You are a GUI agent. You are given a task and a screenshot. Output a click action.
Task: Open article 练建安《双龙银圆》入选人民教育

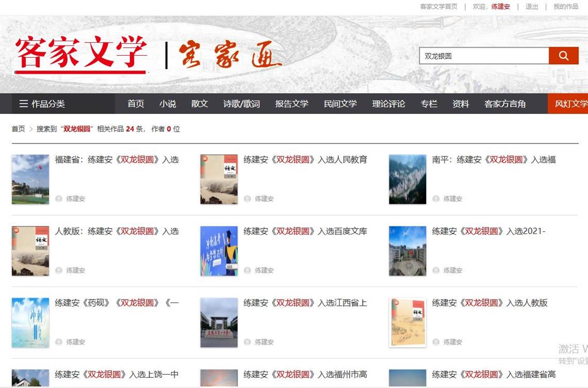pos(305,159)
